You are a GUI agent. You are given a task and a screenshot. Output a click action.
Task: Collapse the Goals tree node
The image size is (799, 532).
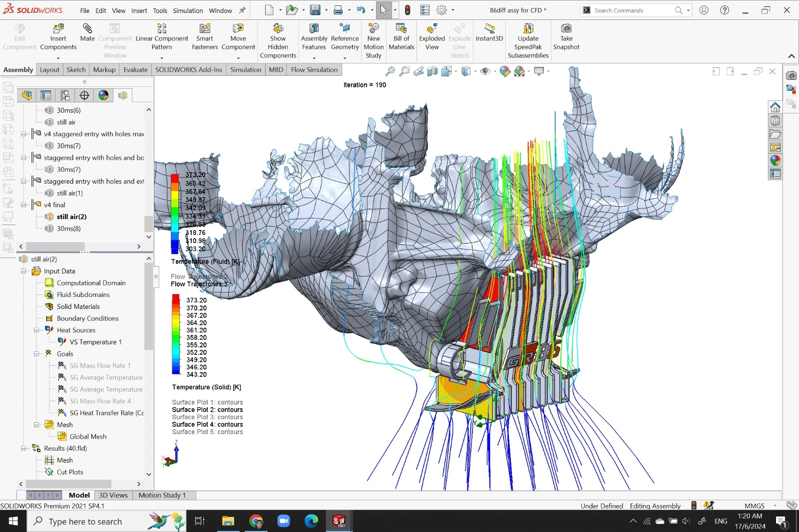tap(36, 354)
